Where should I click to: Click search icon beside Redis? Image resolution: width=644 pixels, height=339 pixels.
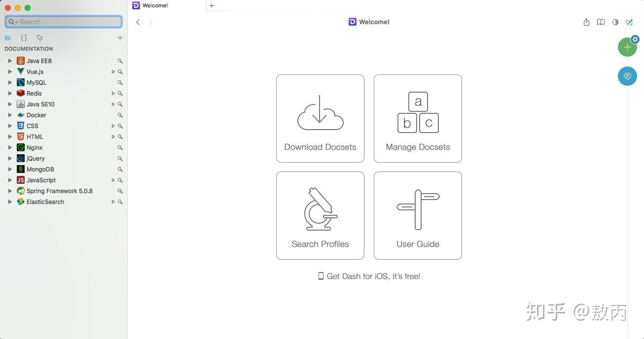coord(120,94)
